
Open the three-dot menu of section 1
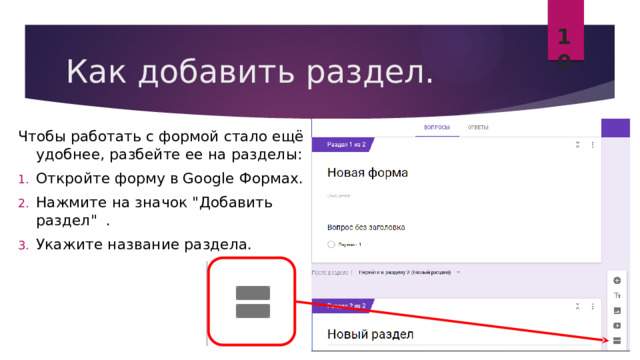point(593,144)
